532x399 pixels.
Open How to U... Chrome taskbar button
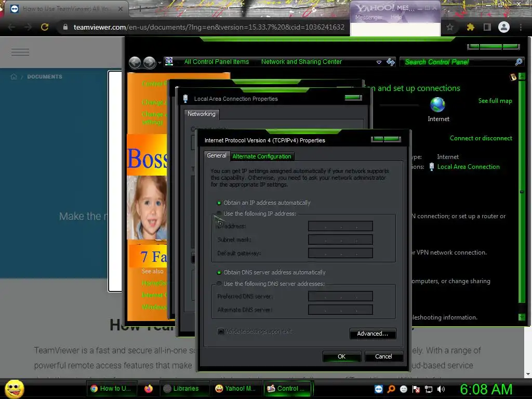[112, 389]
